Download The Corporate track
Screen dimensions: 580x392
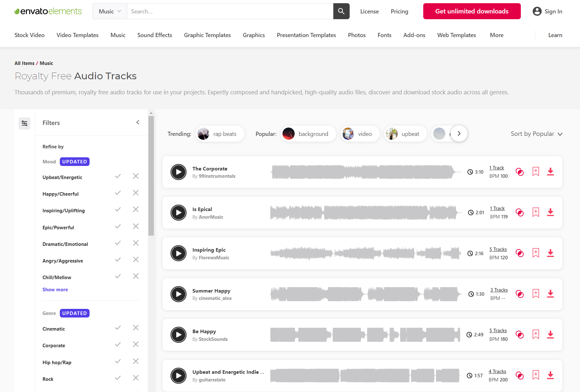click(550, 172)
